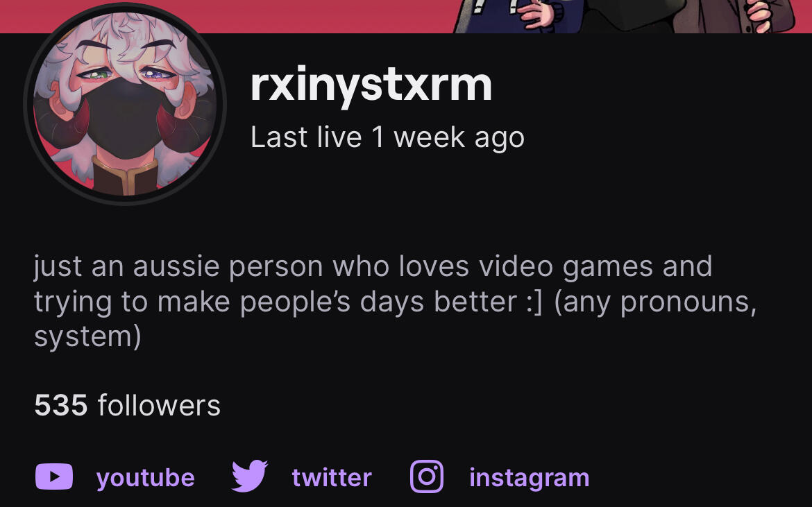Click the 535 follower count number
Image resolution: width=812 pixels, height=507 pixels.
pyautogui.click(x=61, y=405)
